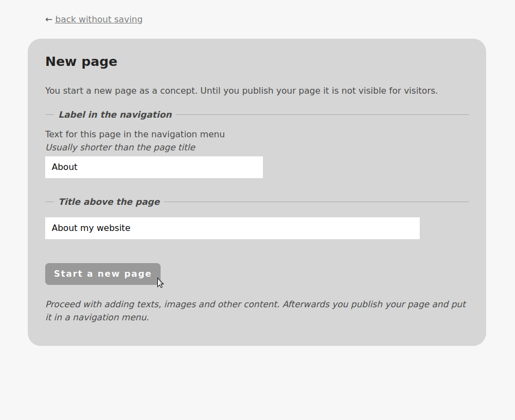Click the New page heading
The width and height of the screenshot is (515, 420).
click(81, 62)
